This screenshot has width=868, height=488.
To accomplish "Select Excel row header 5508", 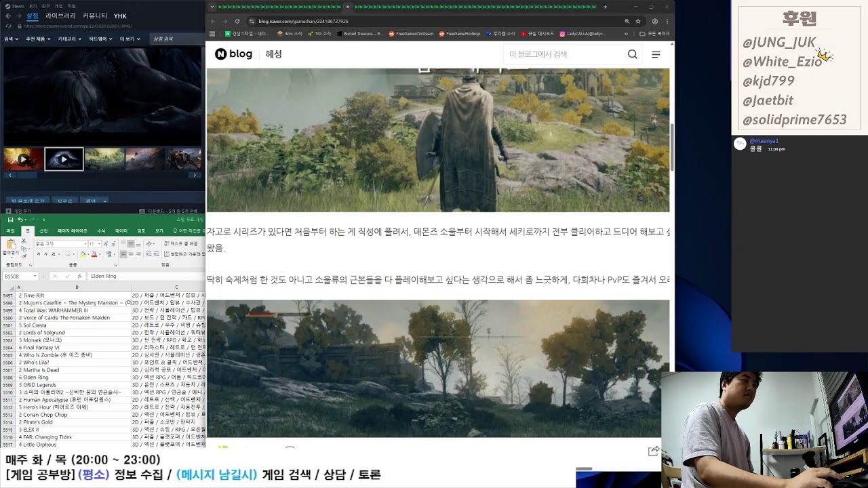I will pyautogui.click(x=8, y=377).
